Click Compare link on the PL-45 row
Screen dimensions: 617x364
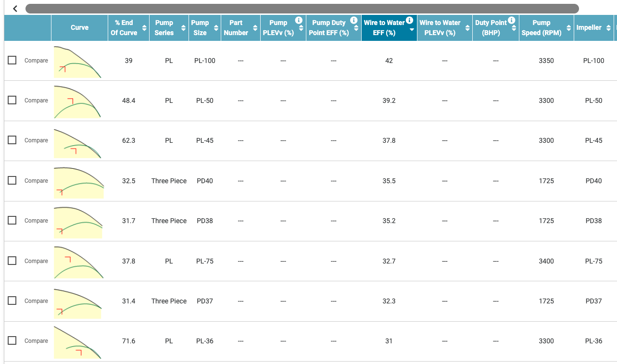click(36, 140)
